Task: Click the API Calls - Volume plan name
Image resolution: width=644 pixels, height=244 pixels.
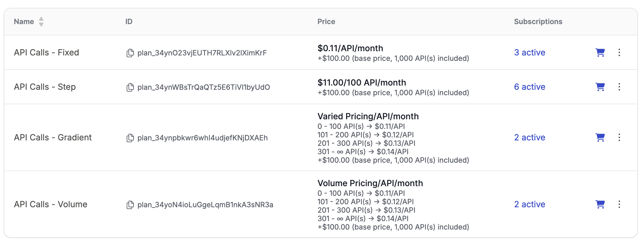Action: [x=51, y=204]
